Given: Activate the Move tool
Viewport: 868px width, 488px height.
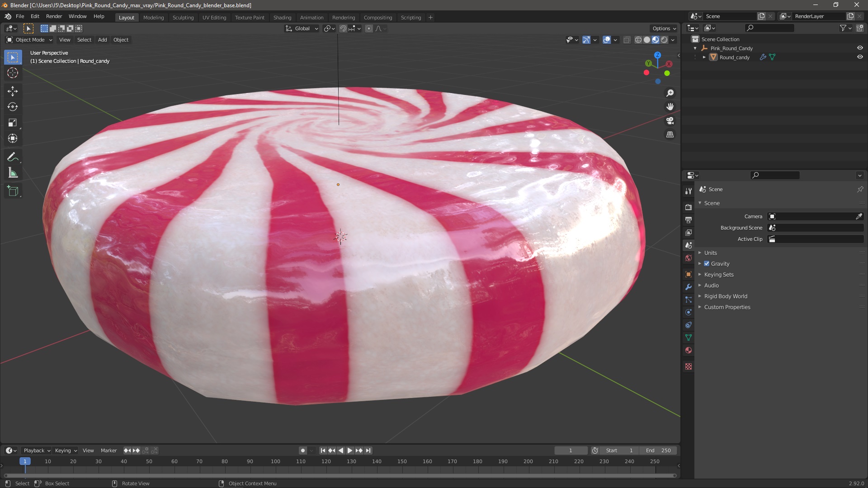Looking at the screenshot, I should click(13, 91).
